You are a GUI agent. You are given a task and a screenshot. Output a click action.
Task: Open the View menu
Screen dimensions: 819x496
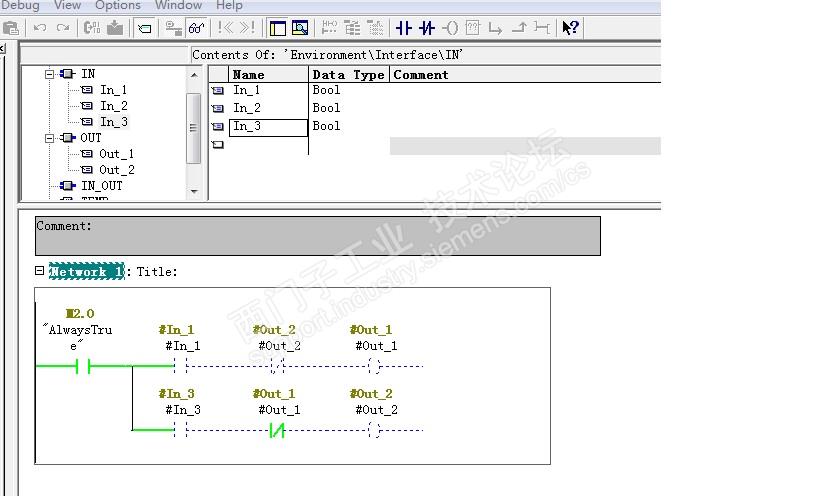[x=67, y=5]
